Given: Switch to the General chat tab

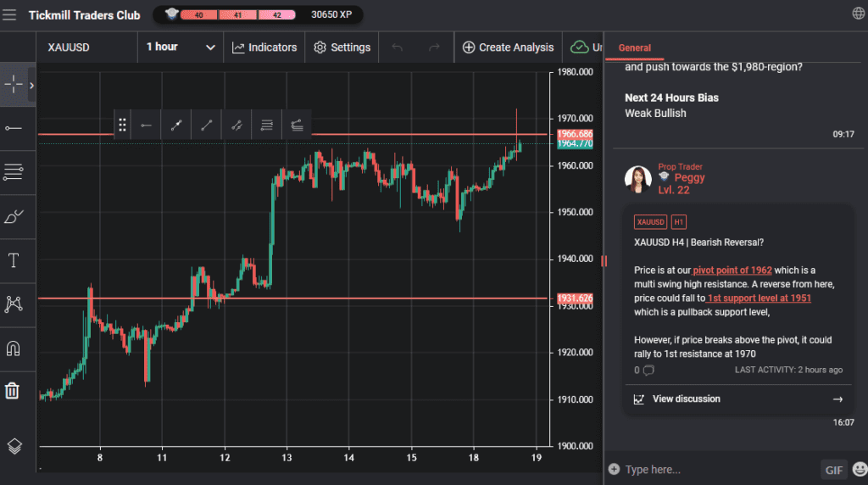Looking at the screenshot, I should (x=635, y=47).
